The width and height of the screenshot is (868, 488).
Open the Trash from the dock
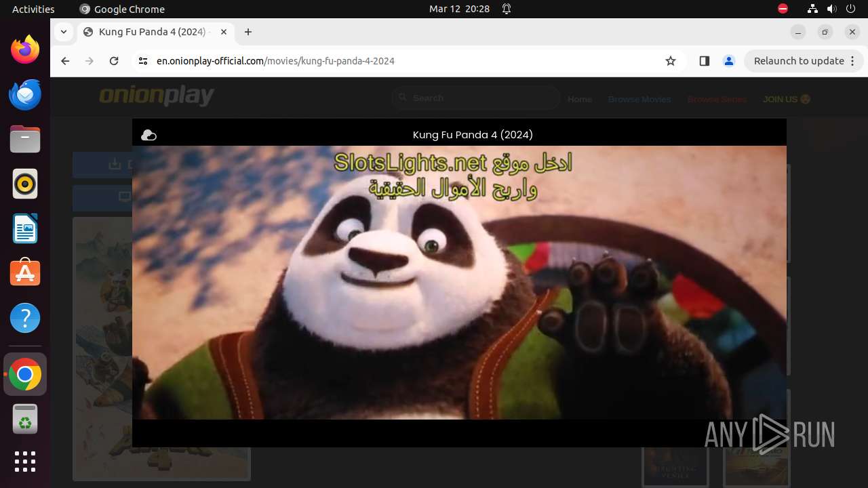(x=25, y=419)
